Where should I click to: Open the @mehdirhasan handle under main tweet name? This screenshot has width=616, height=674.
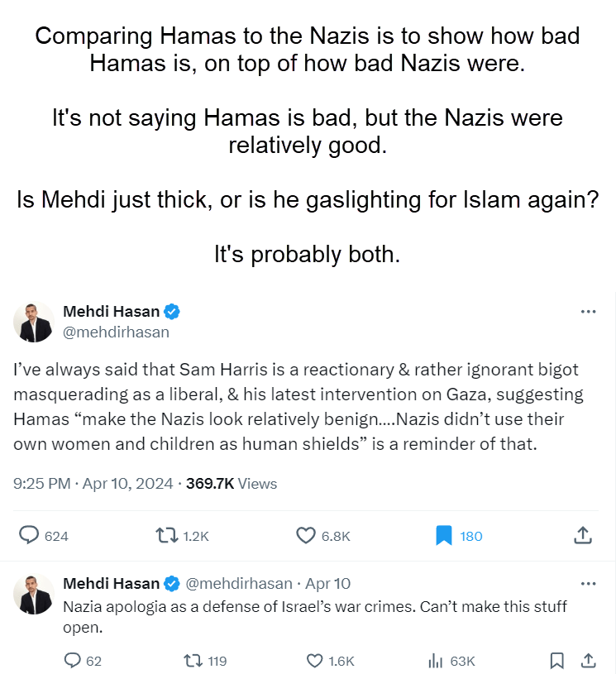click(x=116, y=332)
